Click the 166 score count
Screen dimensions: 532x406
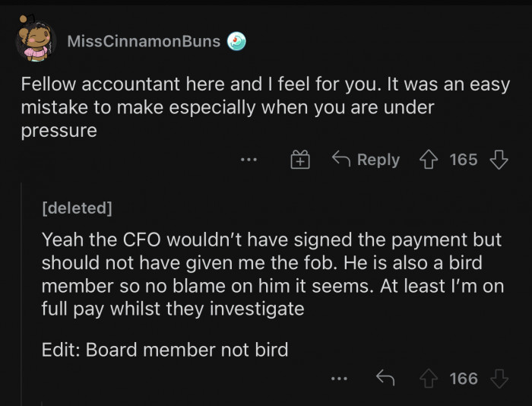(464, 378)
